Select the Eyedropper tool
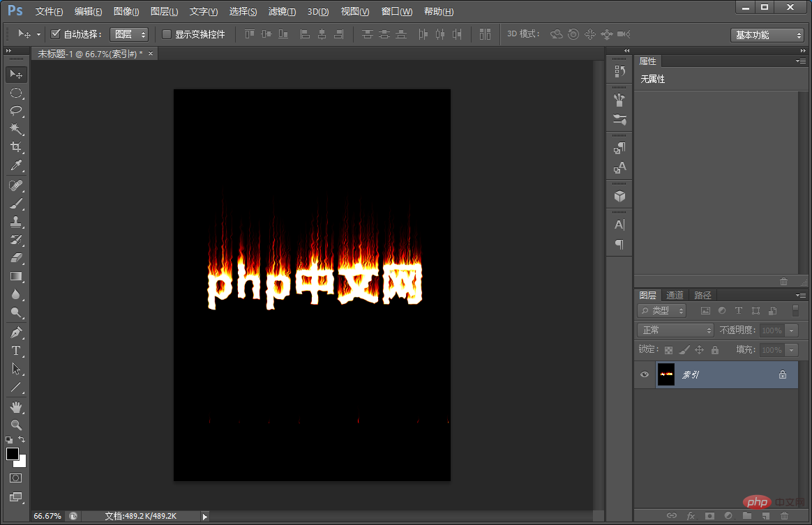 click(16, 165)
